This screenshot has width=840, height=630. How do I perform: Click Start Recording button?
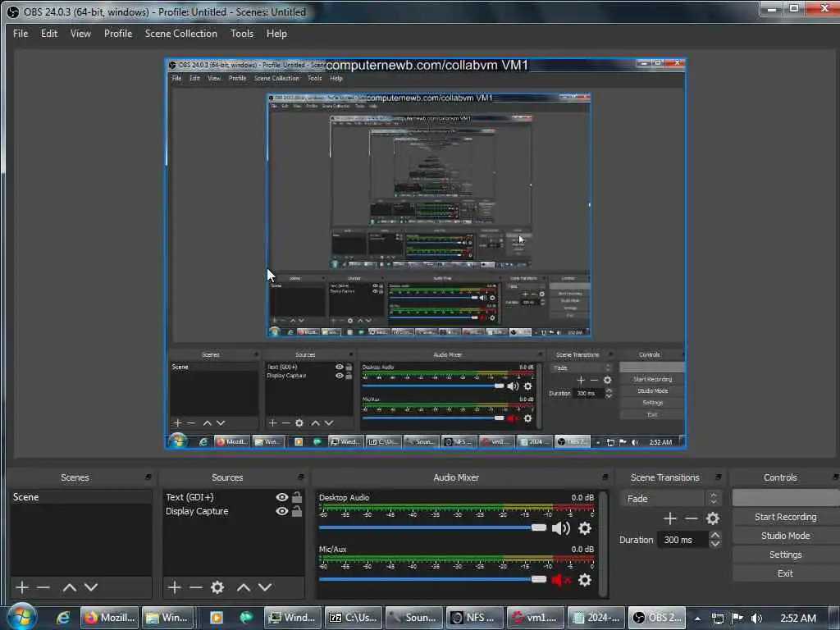coord(785,517)
